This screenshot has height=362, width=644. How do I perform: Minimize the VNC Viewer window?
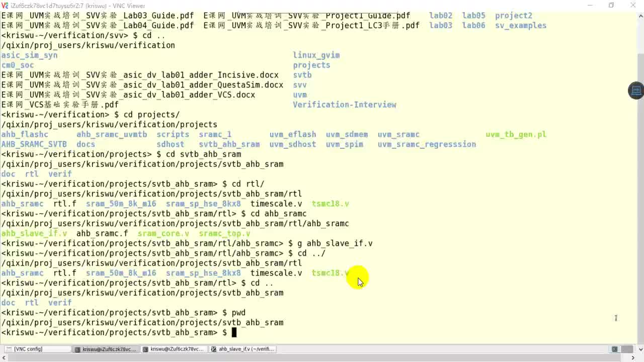point(590,6)
